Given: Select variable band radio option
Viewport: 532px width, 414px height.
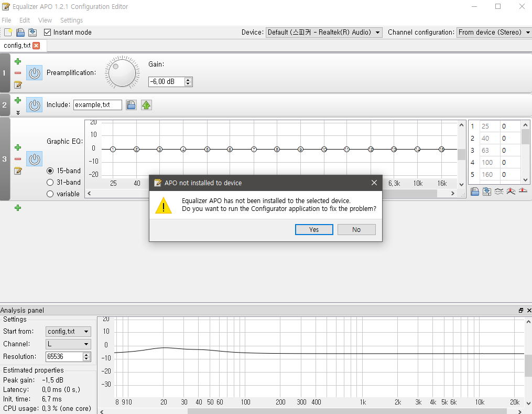Looking at the screenshot, I should pos(50,194).
